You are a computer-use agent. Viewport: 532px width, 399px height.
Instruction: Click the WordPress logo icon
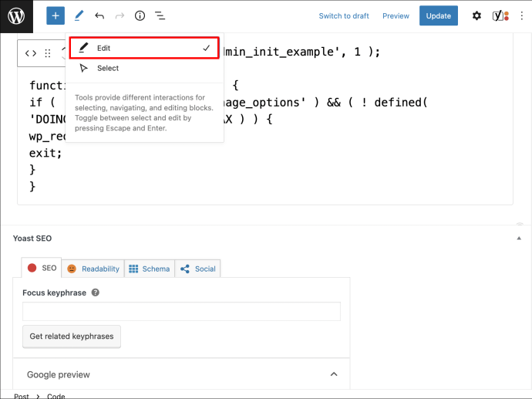tap(16, 16)
